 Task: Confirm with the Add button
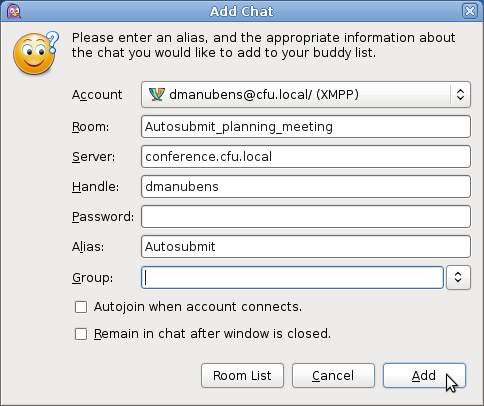coord(424,376)
